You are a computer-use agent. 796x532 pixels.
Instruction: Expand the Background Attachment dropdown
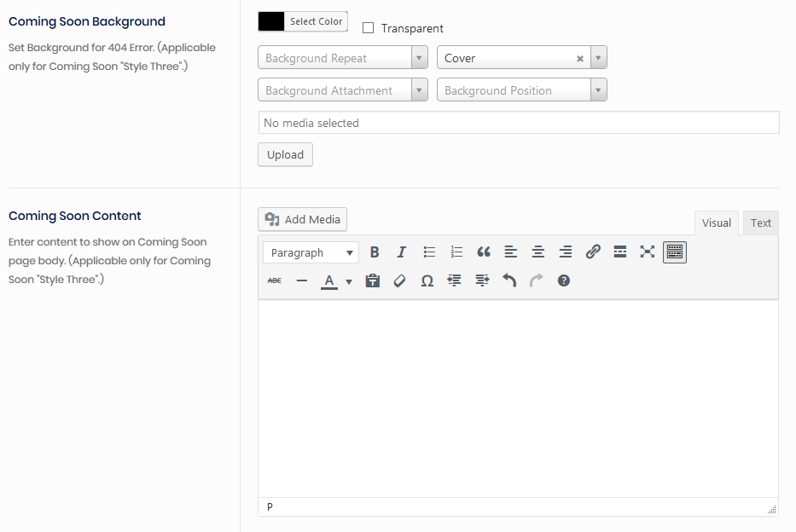coord(342,90)
